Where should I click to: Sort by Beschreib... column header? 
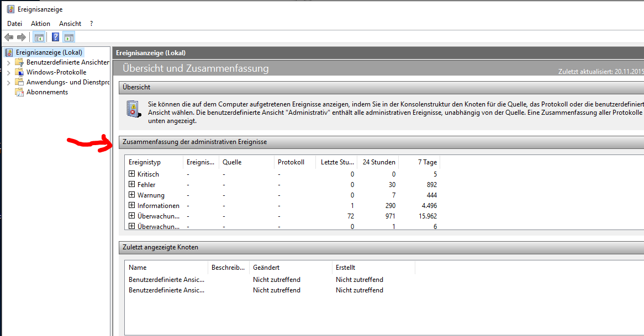pos(229,268)
